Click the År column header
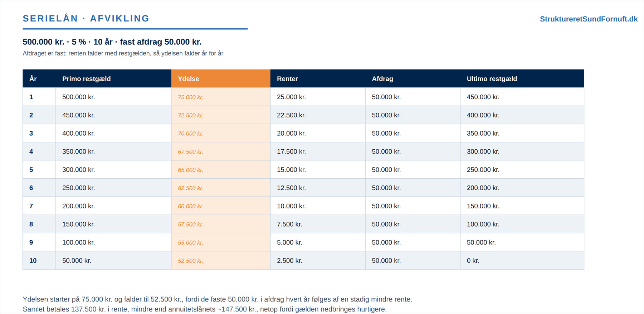 (39, 78)
